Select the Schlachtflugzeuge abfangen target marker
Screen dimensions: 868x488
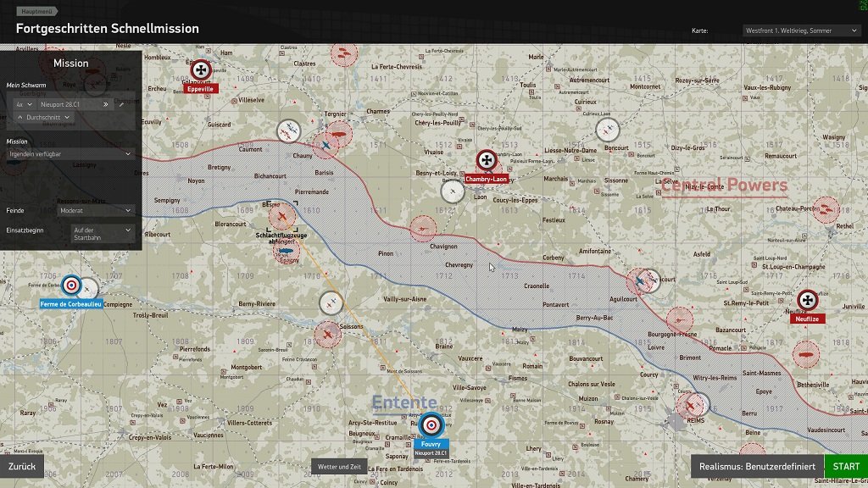coord(282,216)
